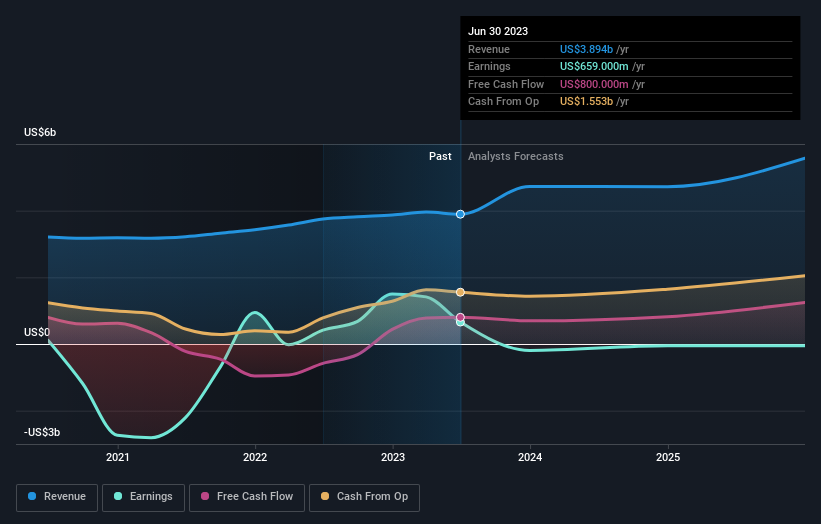Image resolution: width=821 pixels, height=524 pixels.
Task: Click the 2025 x-axis label
Action: 668,457
